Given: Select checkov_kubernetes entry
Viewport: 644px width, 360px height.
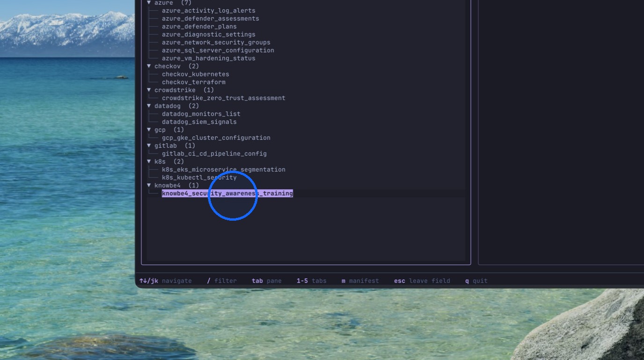Looking at the screenshot, I should pos(196,74).
